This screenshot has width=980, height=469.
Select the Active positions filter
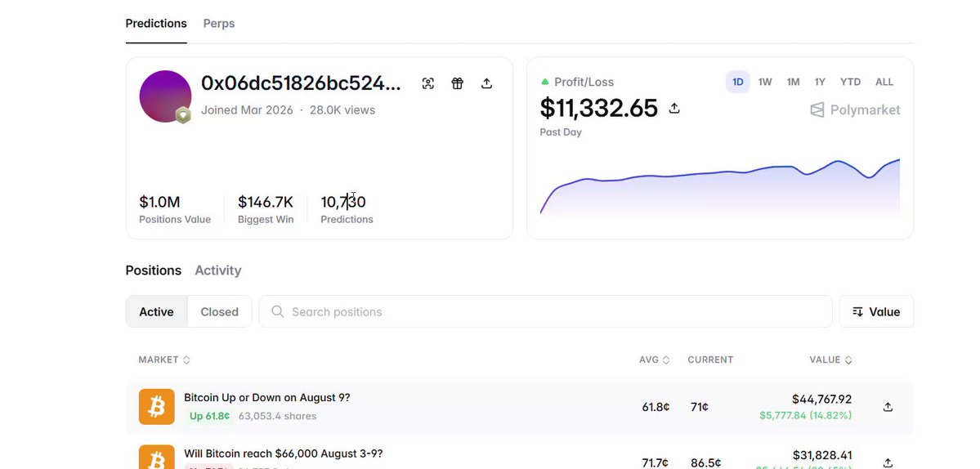click(156, 311)
